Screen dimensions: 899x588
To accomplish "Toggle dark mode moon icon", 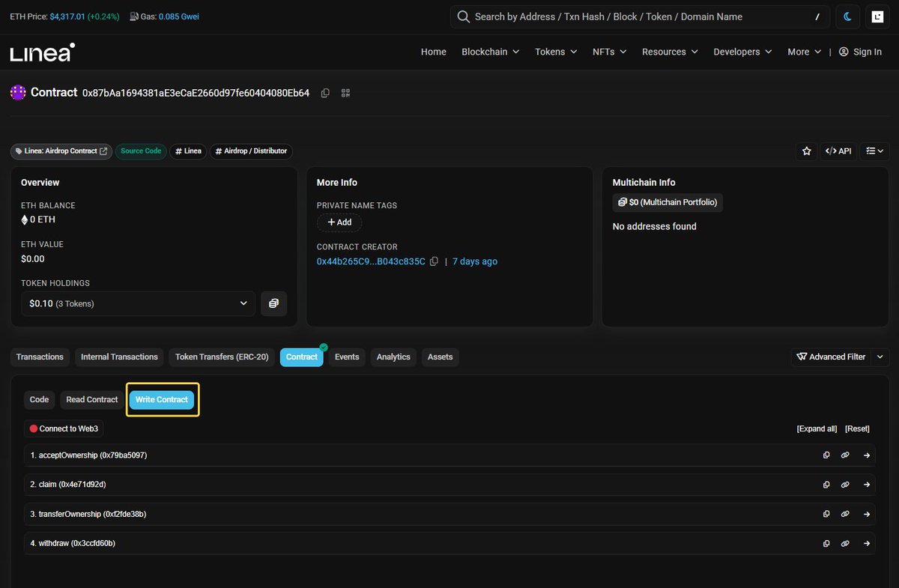I will pos(848,16).
